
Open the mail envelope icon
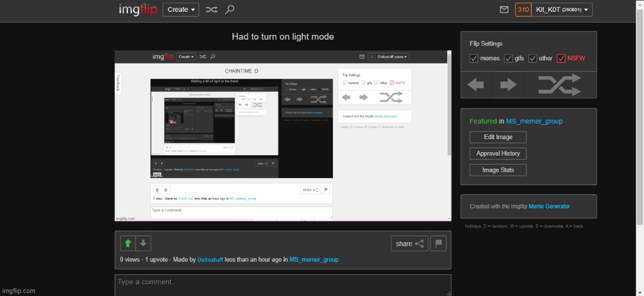[x=504, y=9]
